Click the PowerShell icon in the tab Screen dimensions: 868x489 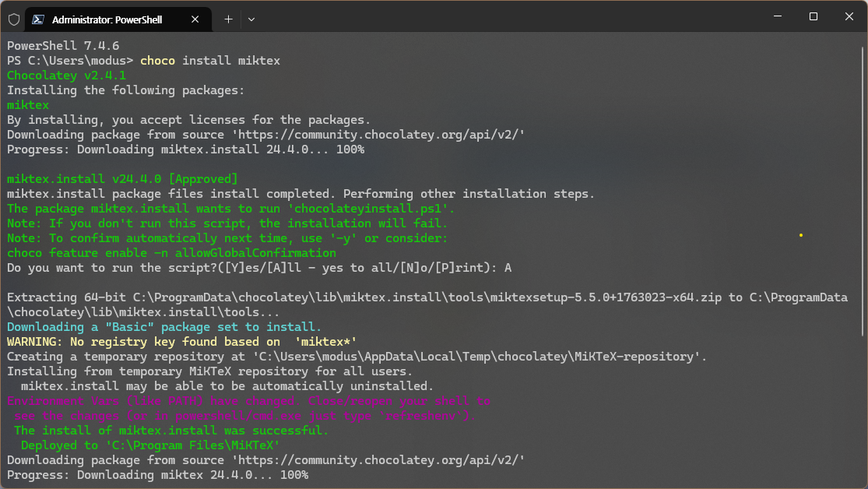[38, 19]
